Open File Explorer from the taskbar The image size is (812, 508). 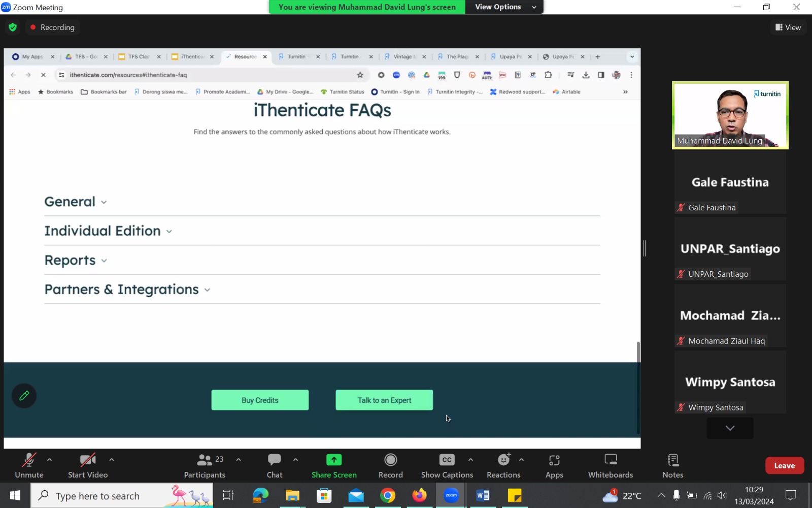click(x=292, y=495)
